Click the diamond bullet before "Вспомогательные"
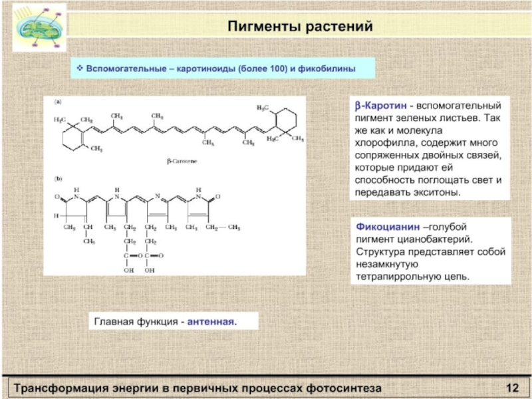Viewport: 532px width, 399px height. pyautogui.click(x=79, y=68)
